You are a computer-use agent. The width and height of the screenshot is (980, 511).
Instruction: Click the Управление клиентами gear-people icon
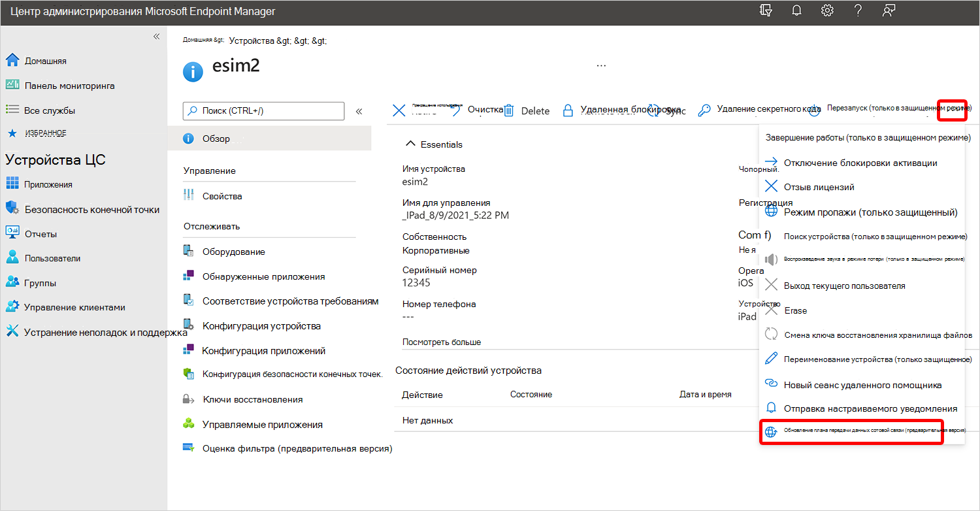tap(12, 306)
